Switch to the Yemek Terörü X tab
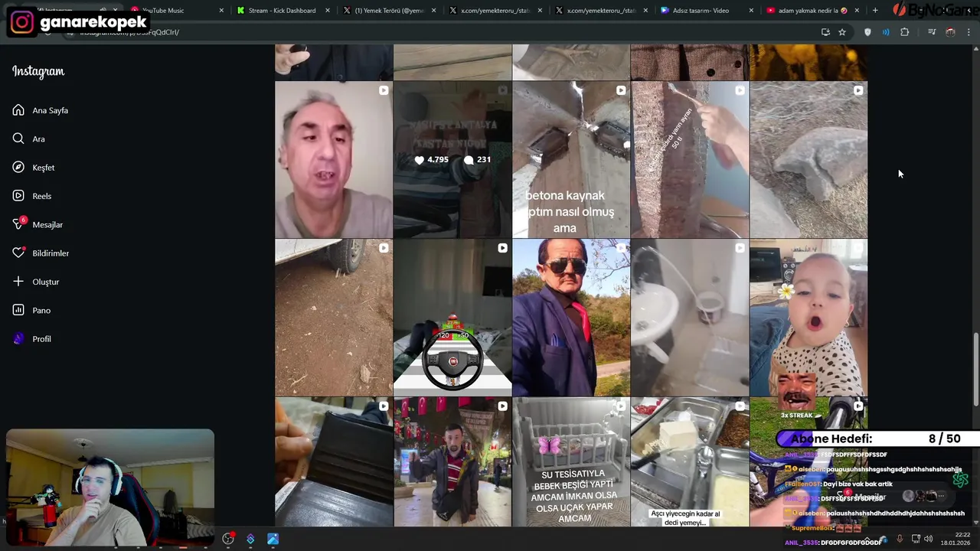980x551 pixels. coord(389,11)
